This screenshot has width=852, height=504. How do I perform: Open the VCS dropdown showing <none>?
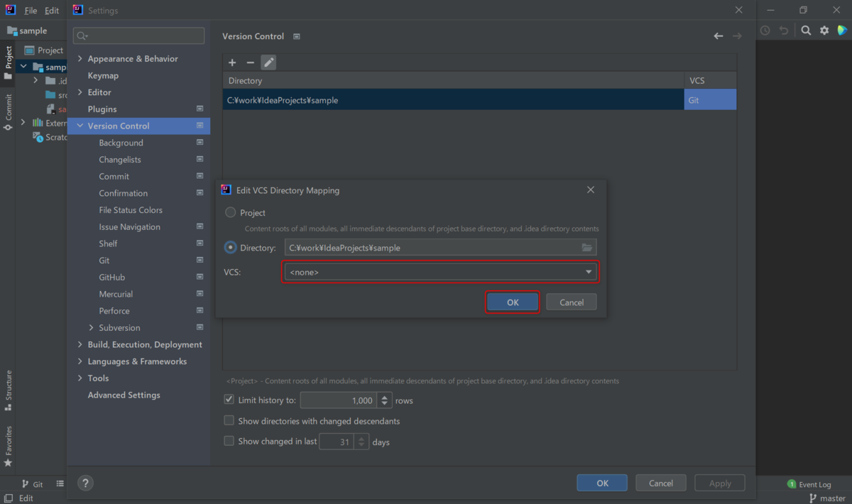pyautogui.click(x=440, y=272)
